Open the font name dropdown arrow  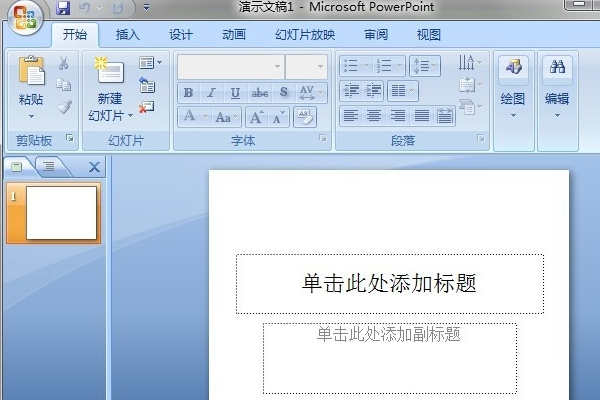pyautogui.click(x=277, y=67)
